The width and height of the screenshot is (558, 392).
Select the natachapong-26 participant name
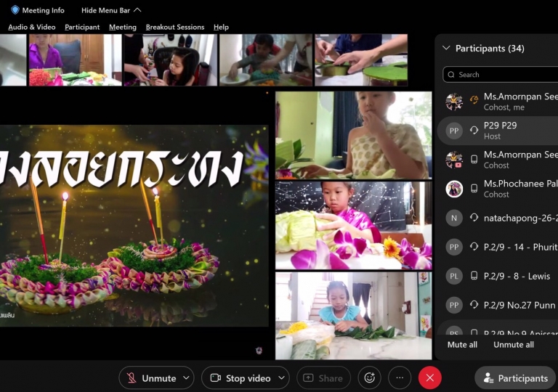[521, 218]
